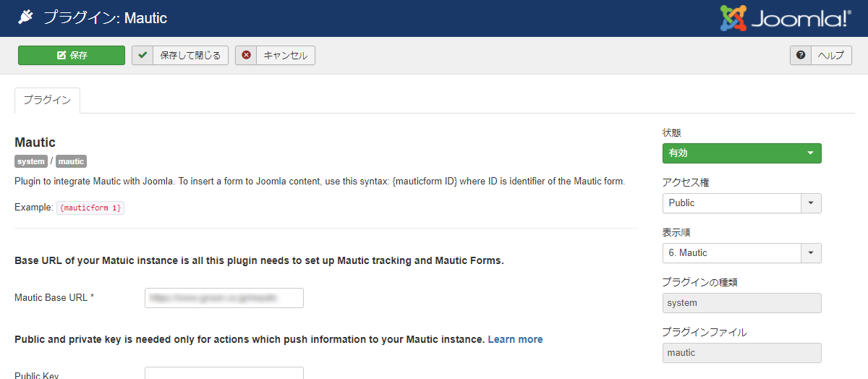The image size is (868, 379).
Task: Cancel editing with キャンセル button
Action: tap(275, 55)
